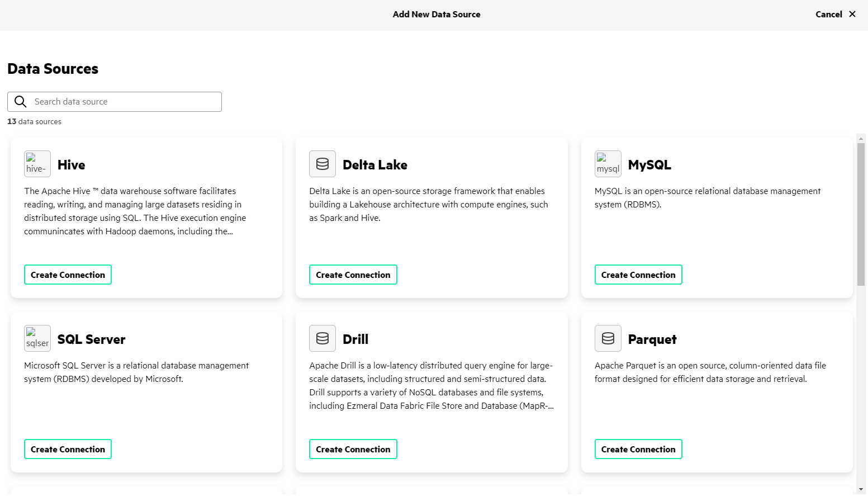Viewport: 868px width, 496px height.
Task: Focus the Search data source field
Action: coord(115,102)
